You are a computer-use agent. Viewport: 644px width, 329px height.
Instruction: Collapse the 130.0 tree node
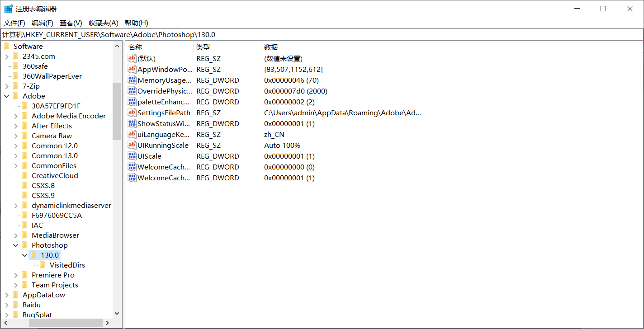(25, 255)
